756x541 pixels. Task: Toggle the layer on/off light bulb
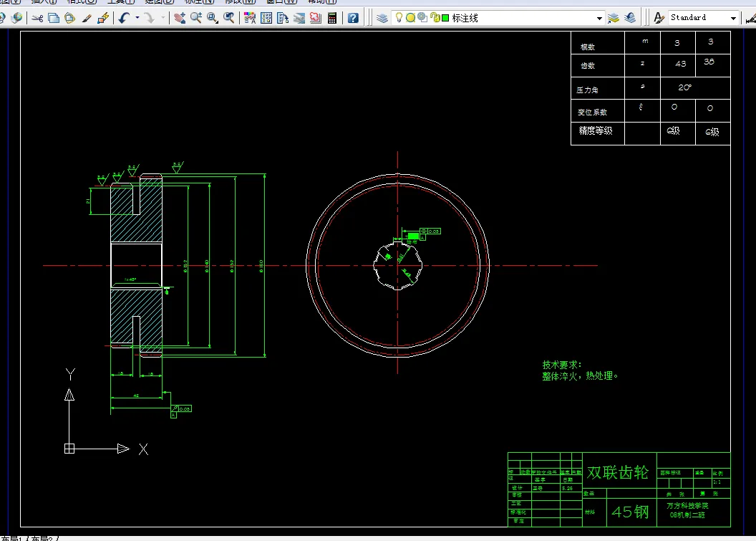pos(399,18)
